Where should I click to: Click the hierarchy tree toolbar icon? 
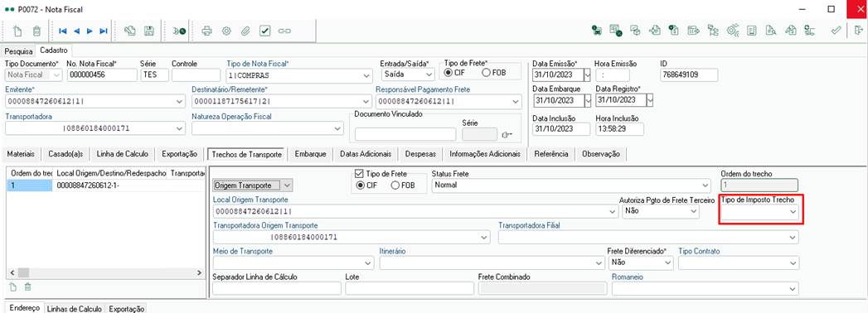(713, 31)
